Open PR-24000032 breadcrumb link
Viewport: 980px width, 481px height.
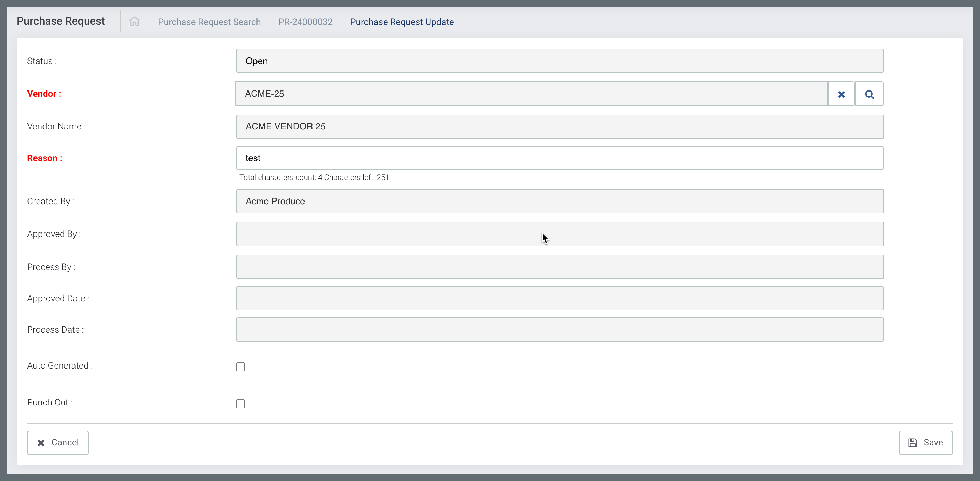(305, 22)
